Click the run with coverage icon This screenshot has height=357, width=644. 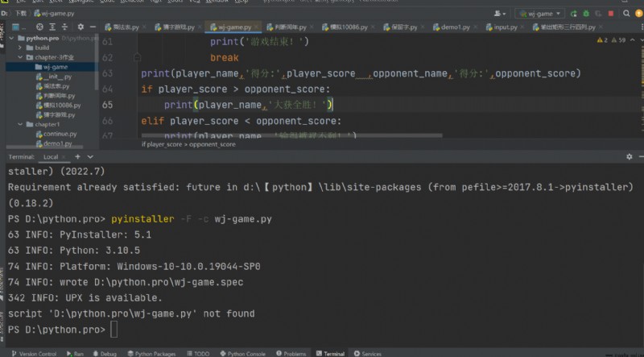tap(598, 14)
